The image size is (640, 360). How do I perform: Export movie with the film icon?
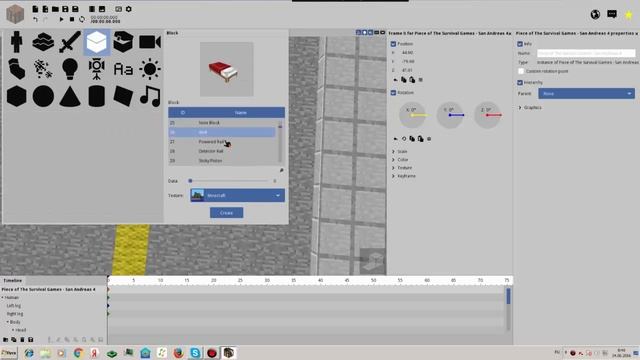coord(92,9)
